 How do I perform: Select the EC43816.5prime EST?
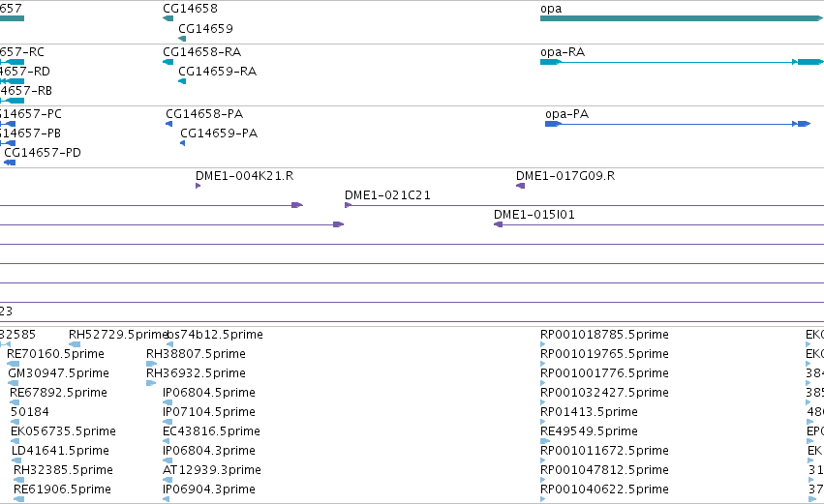click(x=211, y=431)
